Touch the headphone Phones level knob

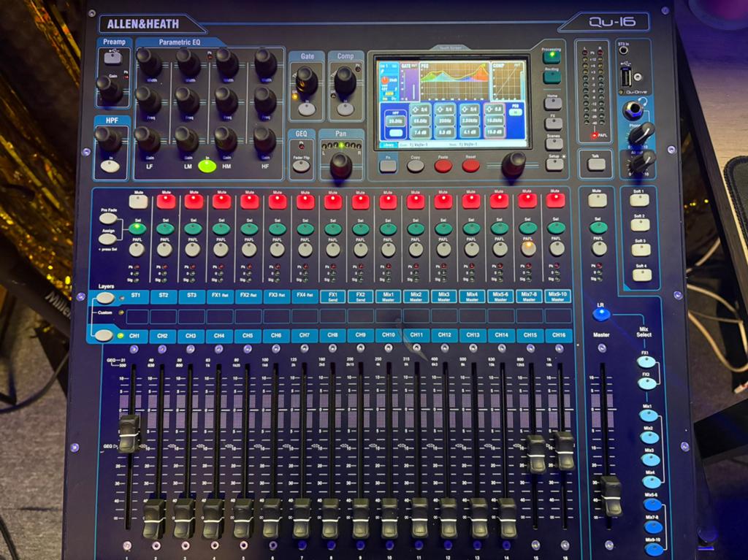[641, 134]
